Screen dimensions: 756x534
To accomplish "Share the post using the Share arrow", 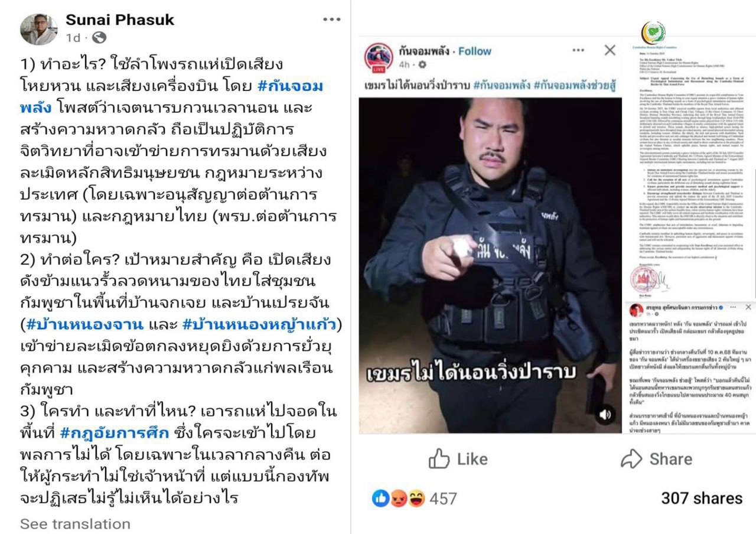I will (656, 458).
